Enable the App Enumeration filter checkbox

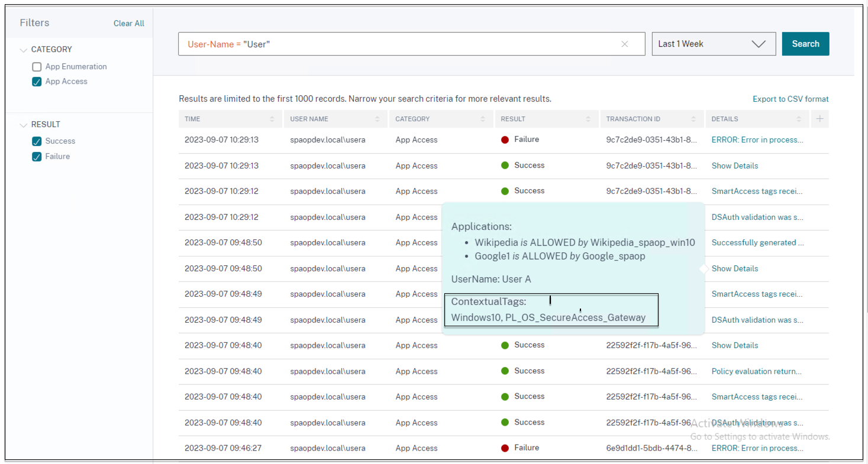37,67
